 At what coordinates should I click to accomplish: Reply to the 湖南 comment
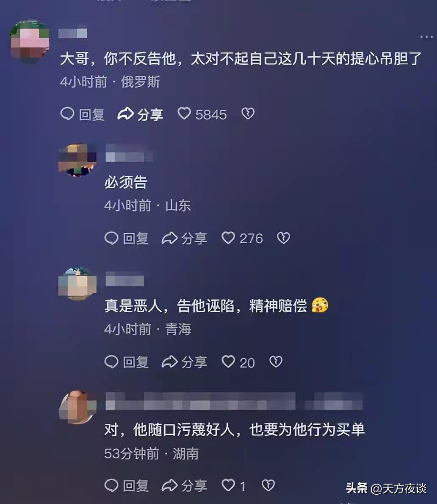point(127,485)
